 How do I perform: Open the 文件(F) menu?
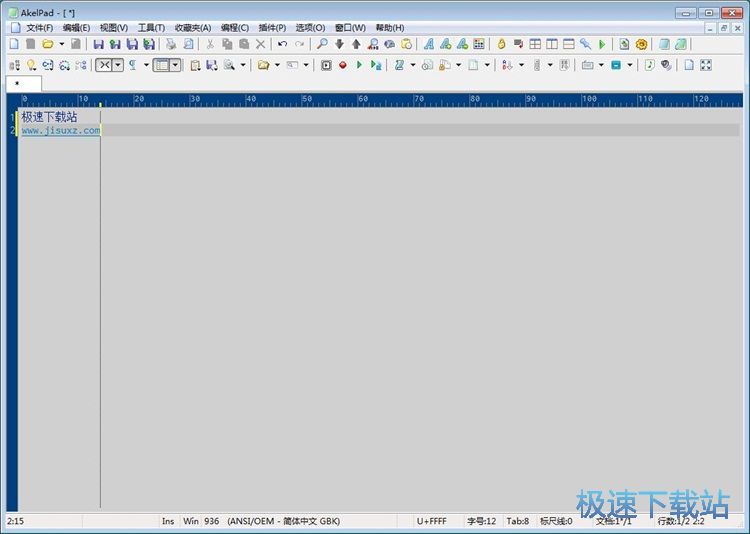(39, 28)
